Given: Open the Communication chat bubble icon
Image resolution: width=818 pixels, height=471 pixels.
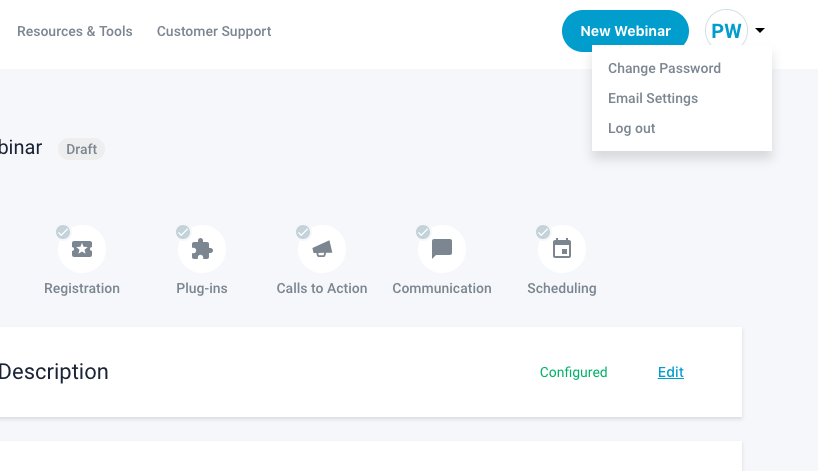Looking at the screenshot, I should pyautogui.click(x=442, y=249).
